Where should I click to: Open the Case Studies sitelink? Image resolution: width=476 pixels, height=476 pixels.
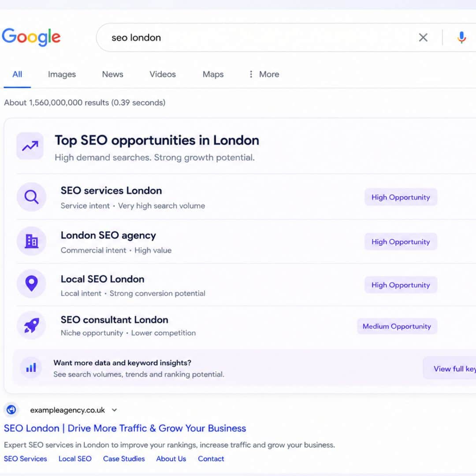(x=124, y=459)
